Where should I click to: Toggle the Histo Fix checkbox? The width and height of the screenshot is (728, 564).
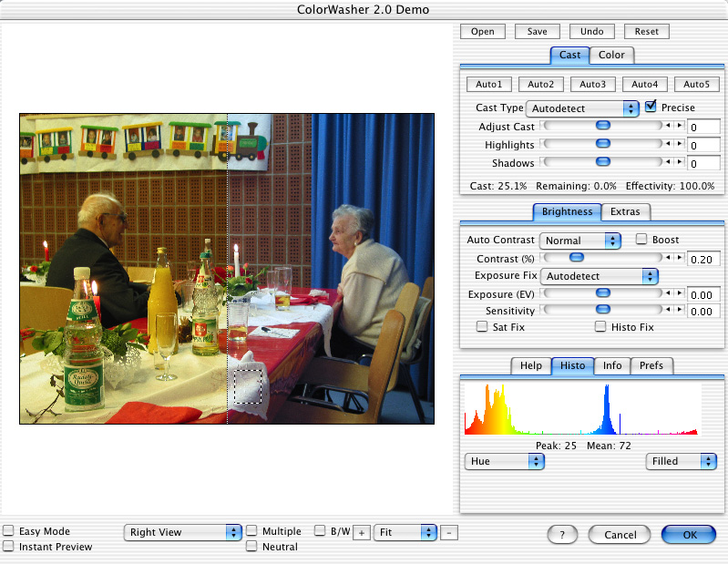pos(600,327)
